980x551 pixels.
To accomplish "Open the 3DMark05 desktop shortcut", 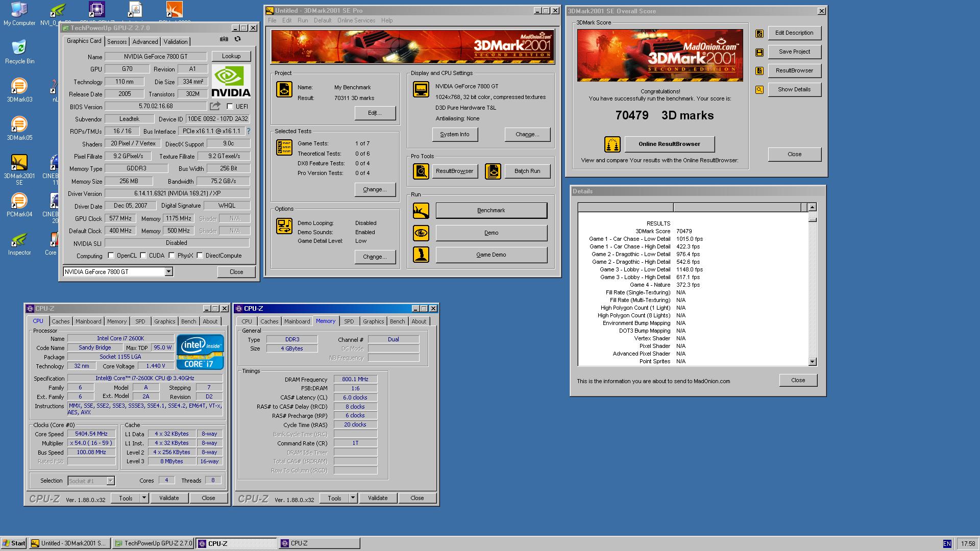I will point(19,129).
